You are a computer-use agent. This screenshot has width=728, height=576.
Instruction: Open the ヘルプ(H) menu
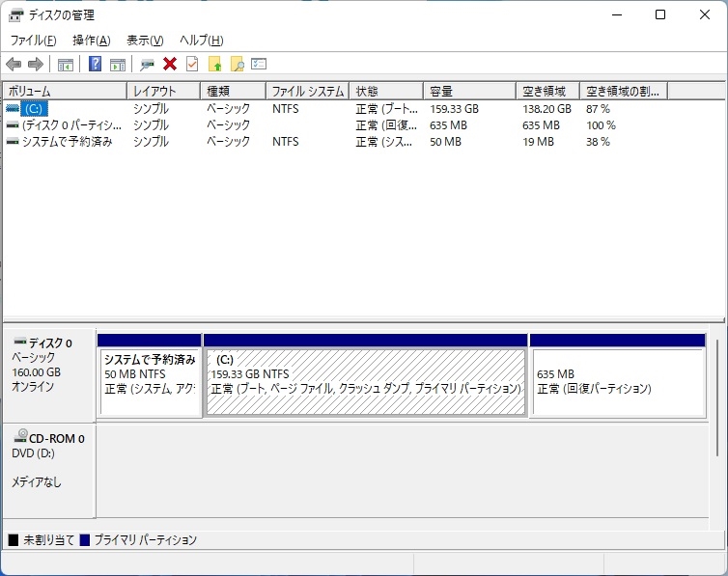click(x=202, y=41)
